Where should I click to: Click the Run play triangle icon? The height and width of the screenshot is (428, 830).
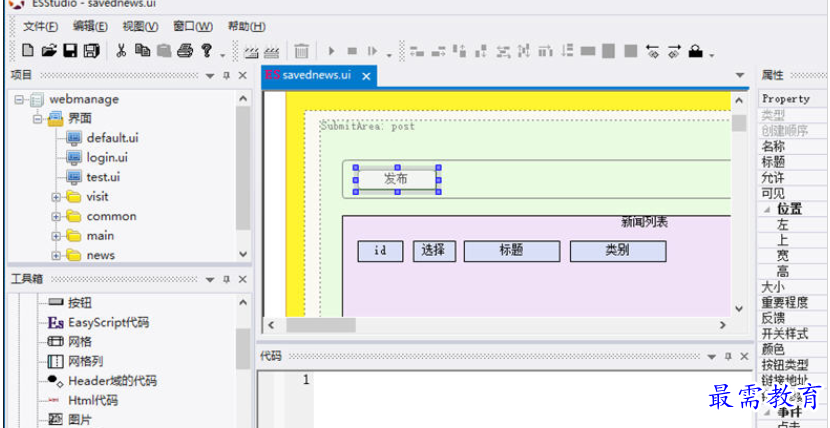point(331,51)
